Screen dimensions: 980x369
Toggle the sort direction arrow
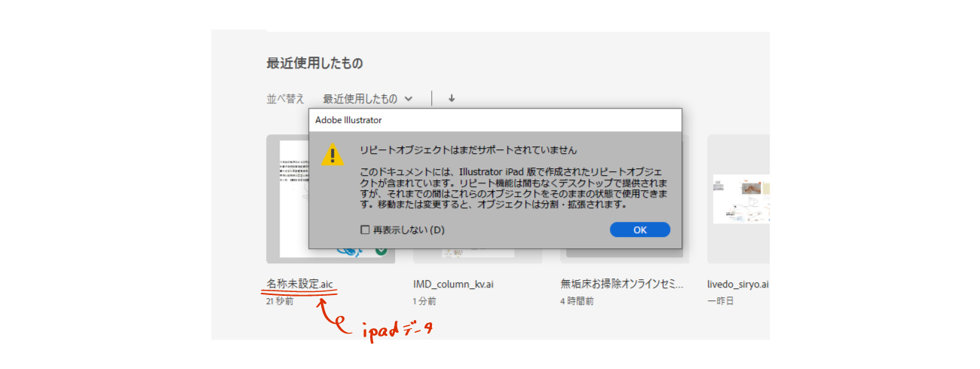pyautogui.click(x=452, y=99)
